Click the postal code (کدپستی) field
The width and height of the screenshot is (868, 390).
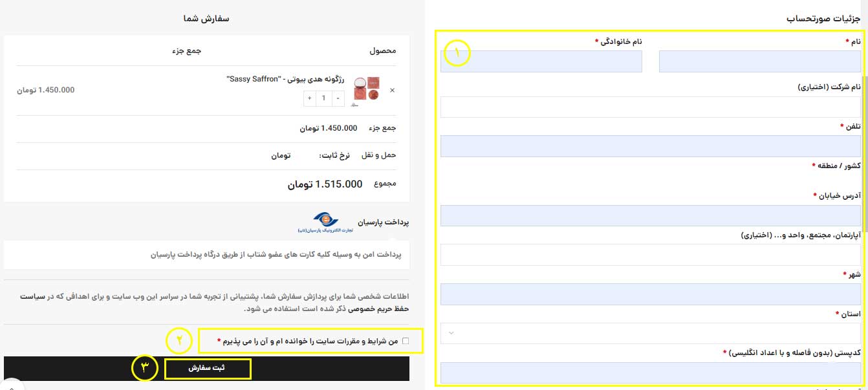651,373
